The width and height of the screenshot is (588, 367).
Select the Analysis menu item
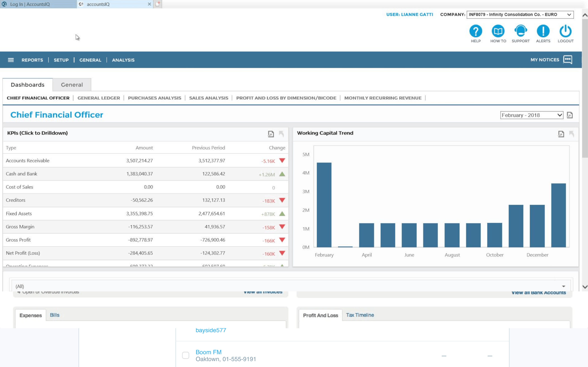[123, 60]
